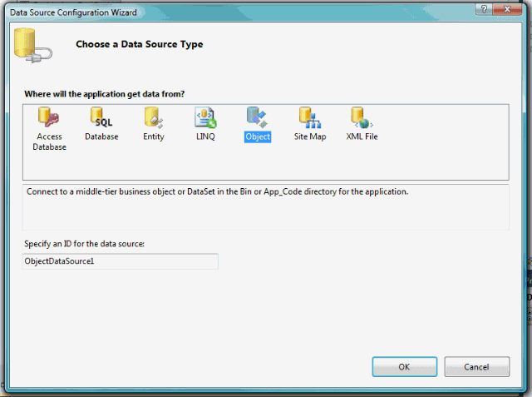Select the Site Map data source icon

click(x=310, y=117)
